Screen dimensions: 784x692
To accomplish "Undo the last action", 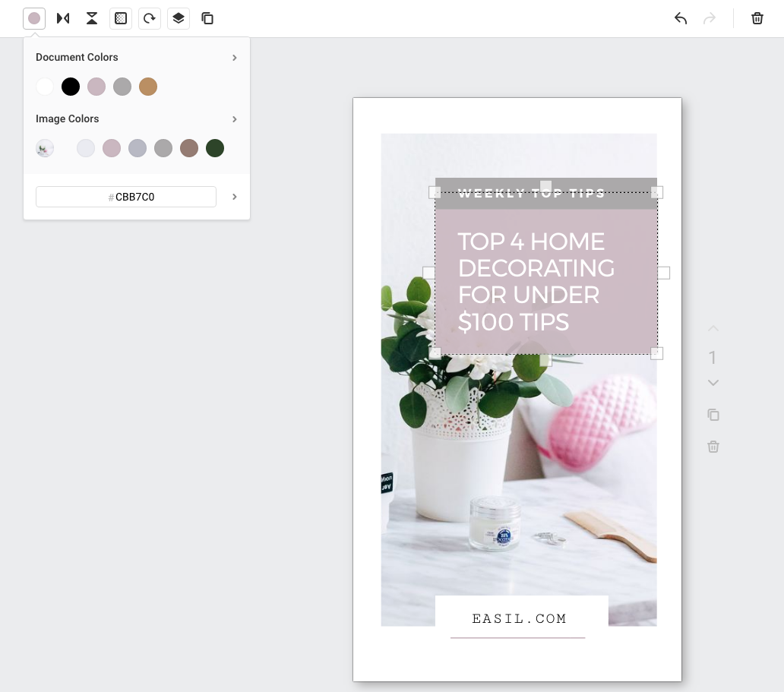I will tap(681, 18).
